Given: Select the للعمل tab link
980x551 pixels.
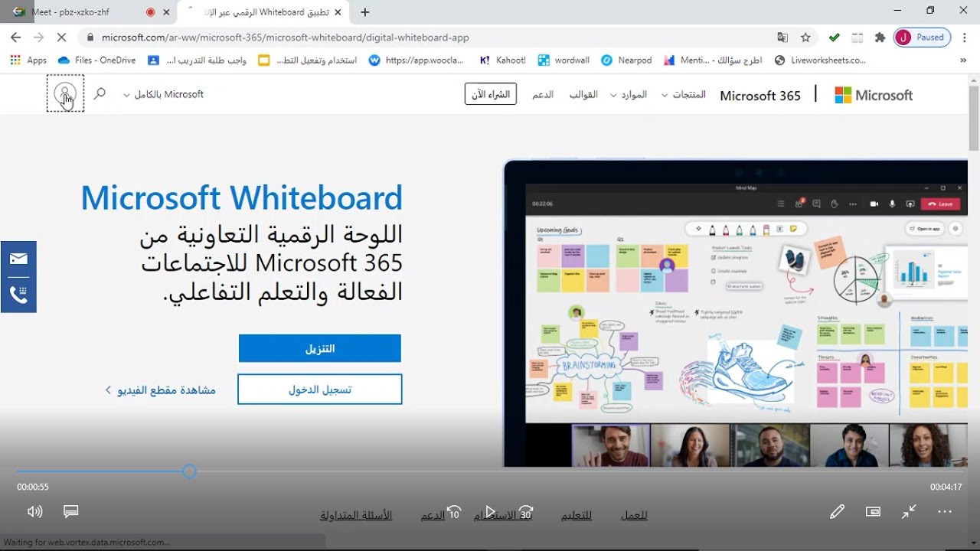Looking at the screenshot, I should click(634, 515).
